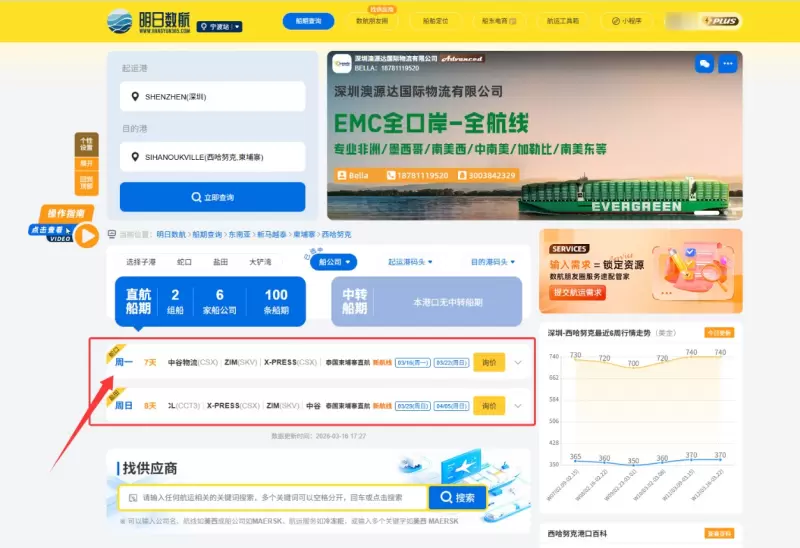The height and width of the screenshot is (548, 800).
Task: Open the 起运港码头 filter dropdown
Action: click(x=409, y=262)
